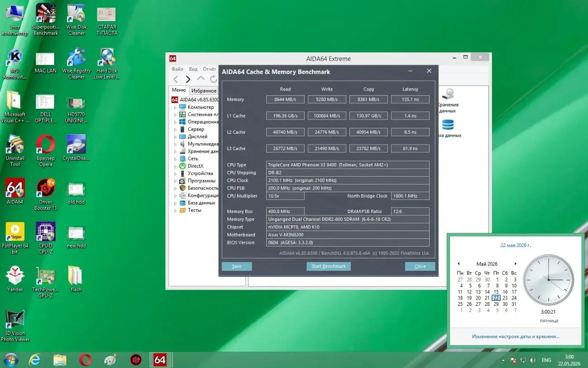588x368 pixels.
Task: Expand the DirectX tree node
Action: tap(176, 166)
